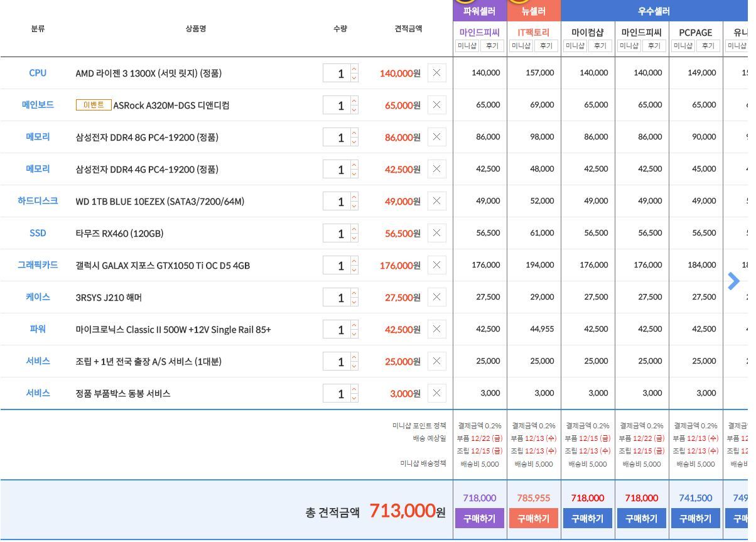View IT팩토리's 후기 reviews
Image resolution: width=756 pixels, height=542 pixels.
546,46
